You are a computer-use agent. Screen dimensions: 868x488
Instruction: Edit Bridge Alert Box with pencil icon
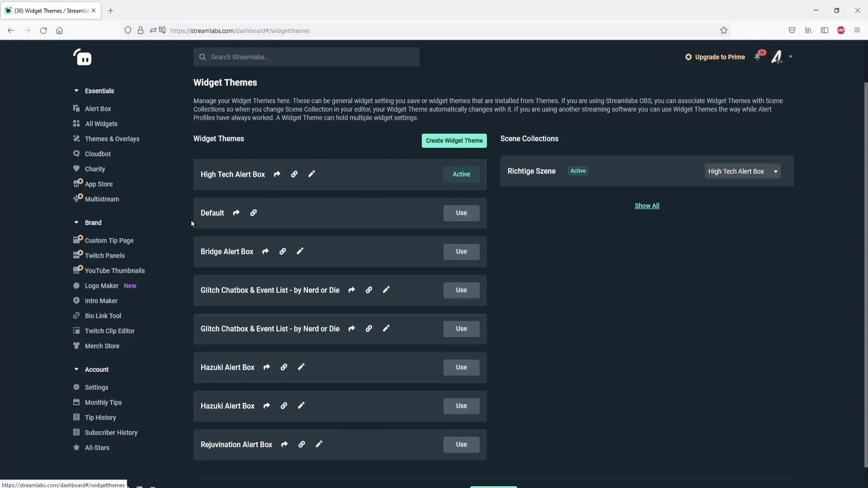pyautogui.click(x=300, y=251)
